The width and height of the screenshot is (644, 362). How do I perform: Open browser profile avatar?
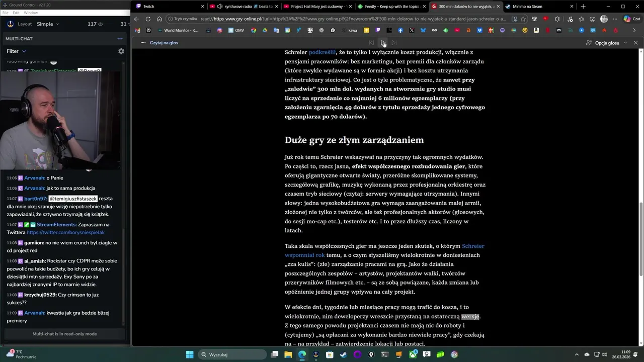[604, 19]
